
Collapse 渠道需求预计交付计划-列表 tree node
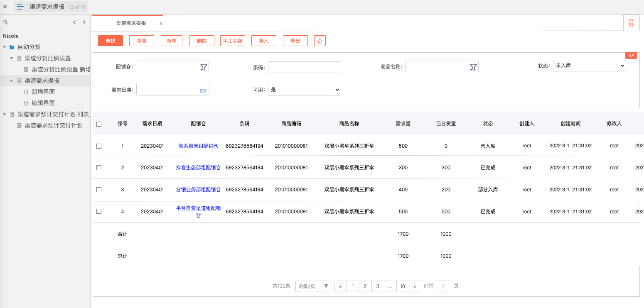4,115
